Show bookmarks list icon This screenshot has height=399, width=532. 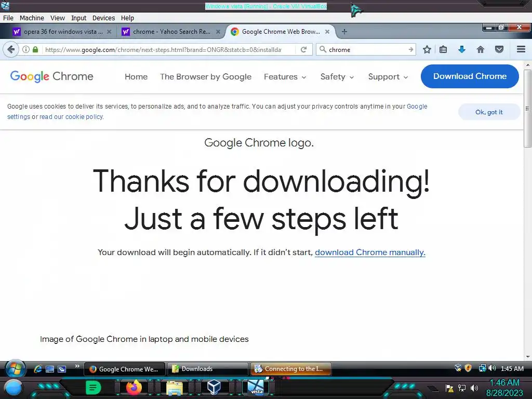(443, 49)
